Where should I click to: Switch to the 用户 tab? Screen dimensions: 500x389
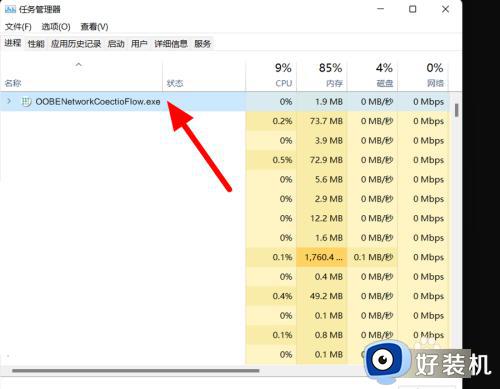point(139,44)
